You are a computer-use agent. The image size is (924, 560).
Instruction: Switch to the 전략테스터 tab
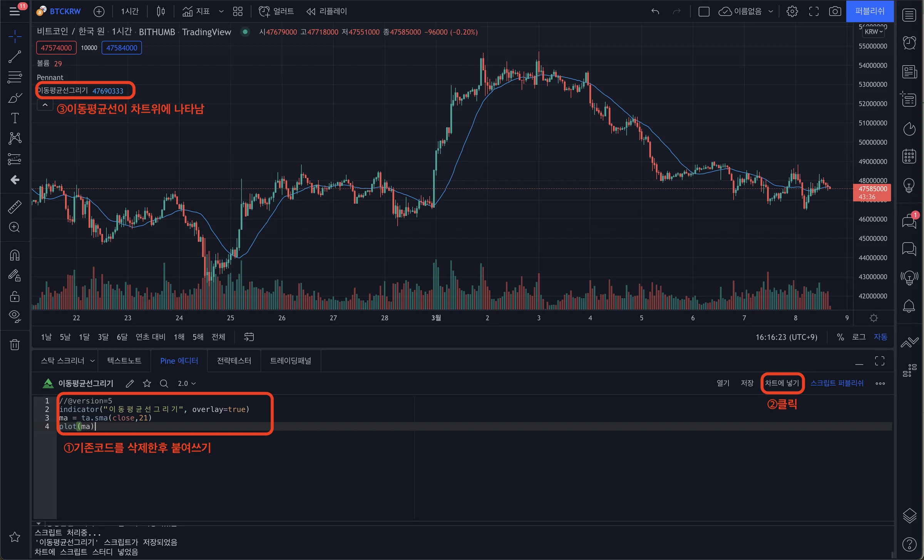[x=234, y=361]
